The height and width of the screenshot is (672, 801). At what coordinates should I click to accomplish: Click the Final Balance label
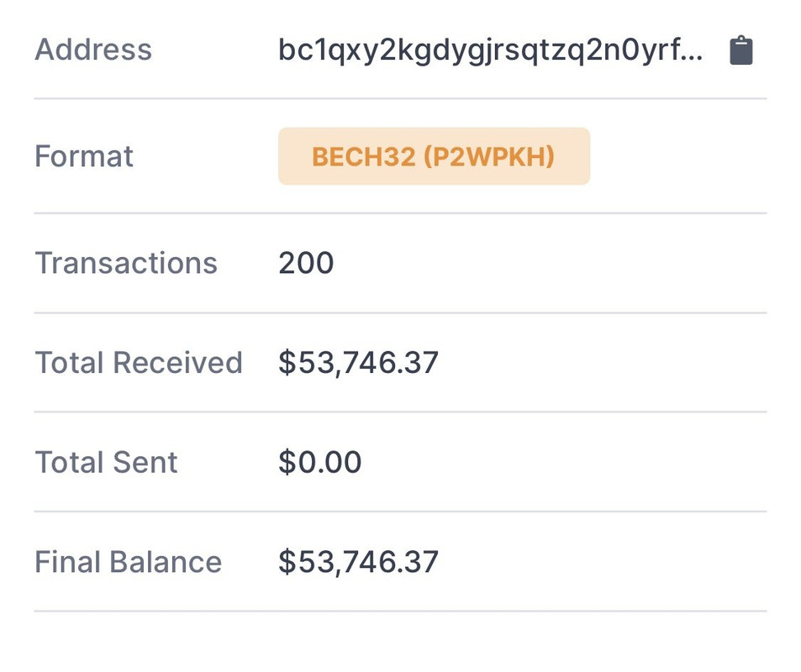click(x=129, y=562)
